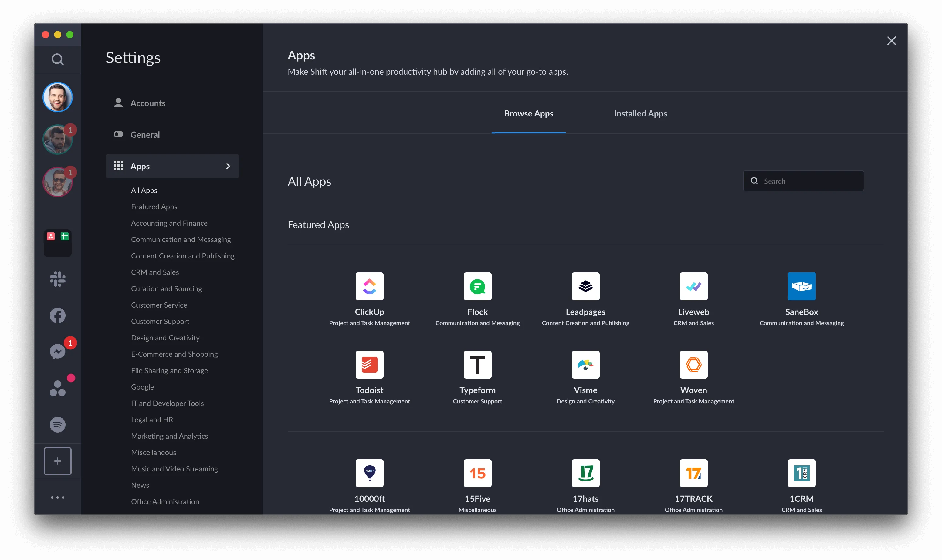Viewport: 942px width, 560px height.
Task: Focus the app Search field
Action: pyautogui.click(x=803, y=181)
